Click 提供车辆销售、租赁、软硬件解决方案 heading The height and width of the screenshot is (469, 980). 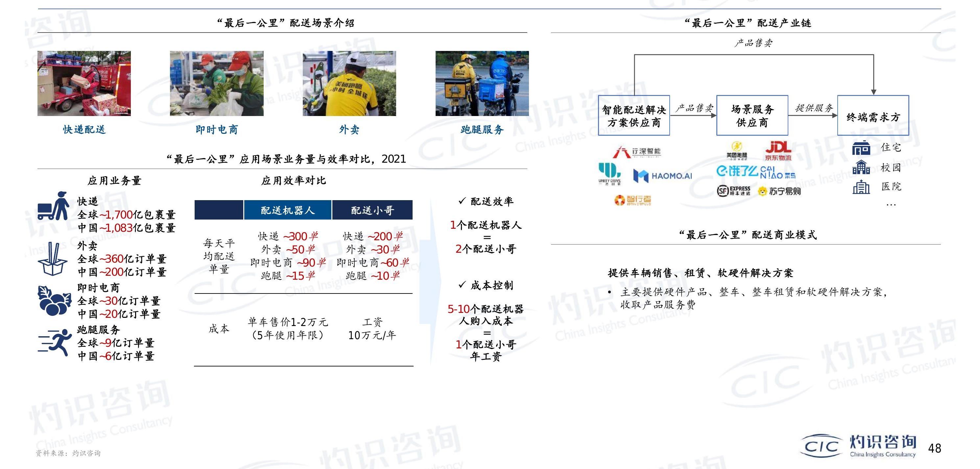click(700, 273)
